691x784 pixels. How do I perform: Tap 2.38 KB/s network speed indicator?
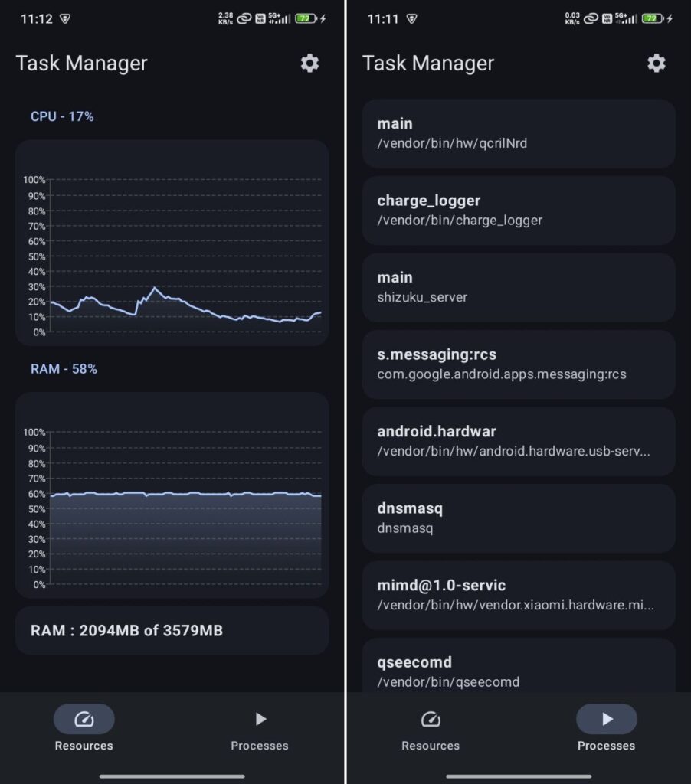[226, 18]
